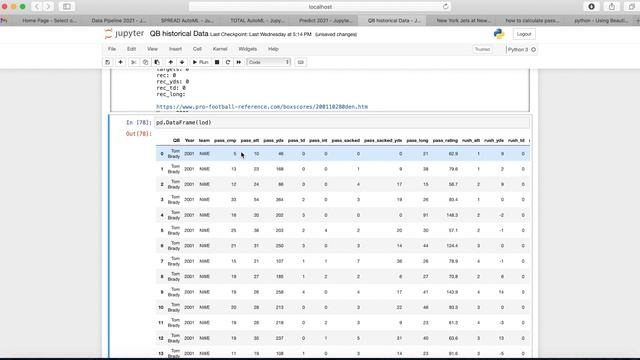640x360 pixels.
Task: Click the Python logo icon
Action: [499, 34]
